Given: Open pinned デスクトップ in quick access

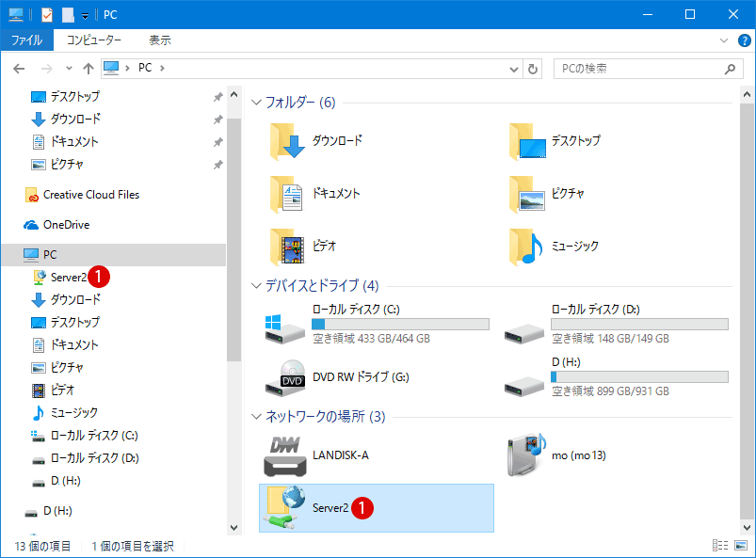Looking at the screenshot, I should 74,96.
